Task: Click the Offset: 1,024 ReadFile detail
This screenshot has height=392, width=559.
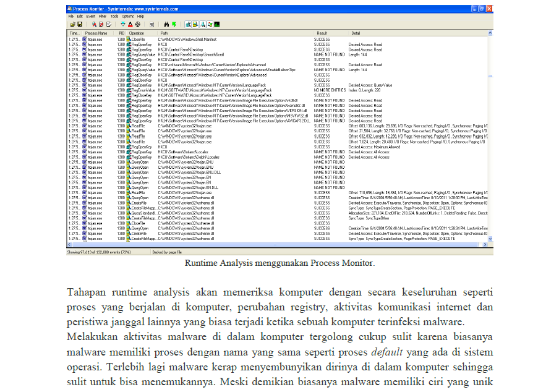Action: (417, 142)
